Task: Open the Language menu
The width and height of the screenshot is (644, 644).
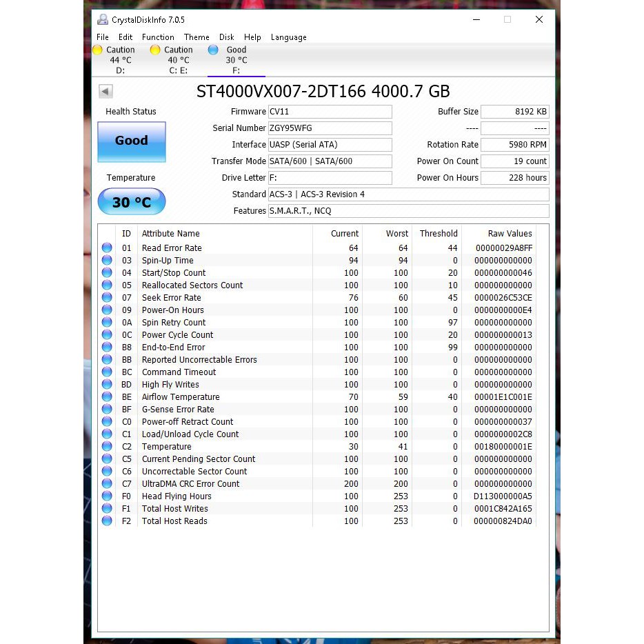Action: tap(288, 37)
